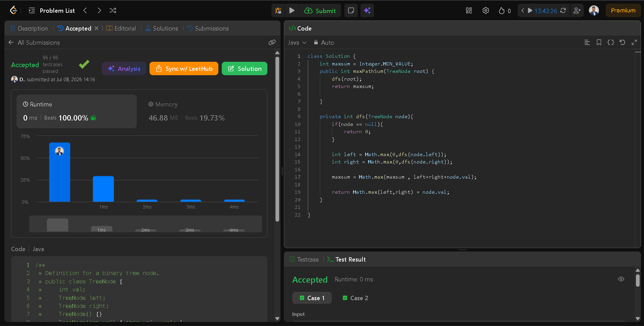
Task: Open the settings gear icon
Action: coord(486,10)
